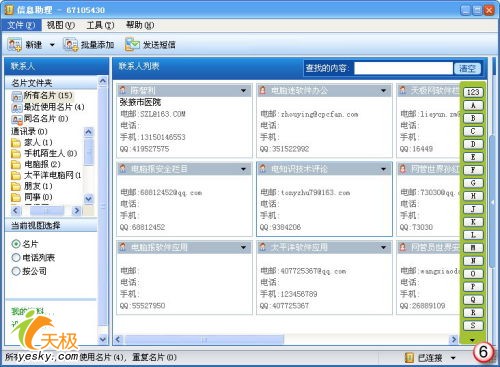
Task: Open dropdown on card with QQ 55527950
Action: pyautogui.click(x=244, y=247)
